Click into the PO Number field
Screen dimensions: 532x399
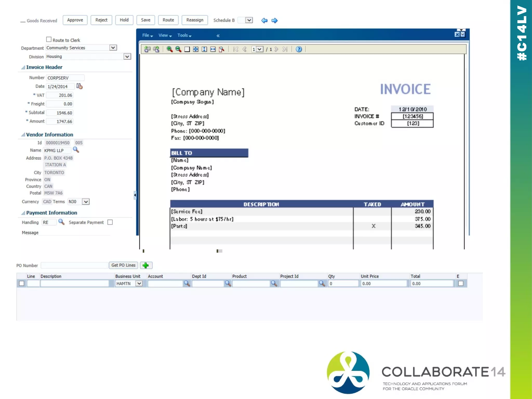(74, 265)
